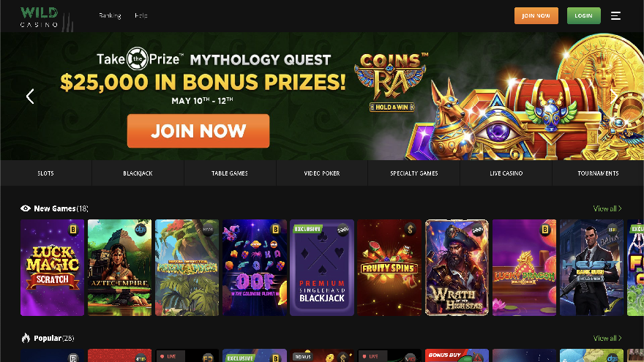
Task: Click the Take the Prize chip logo
Action: (137, 59)
